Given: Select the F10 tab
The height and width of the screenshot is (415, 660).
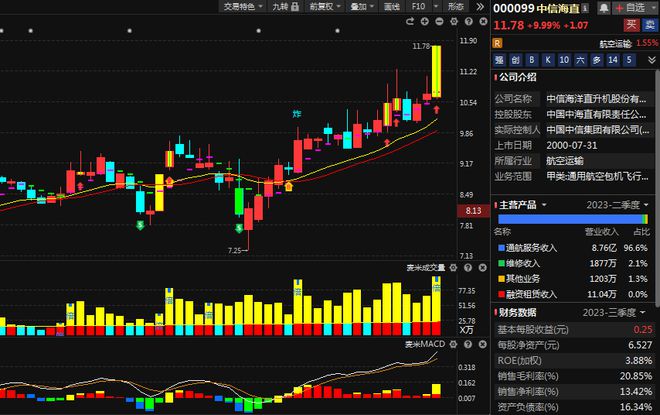Looking at the screenshot, I should (419, 8).
